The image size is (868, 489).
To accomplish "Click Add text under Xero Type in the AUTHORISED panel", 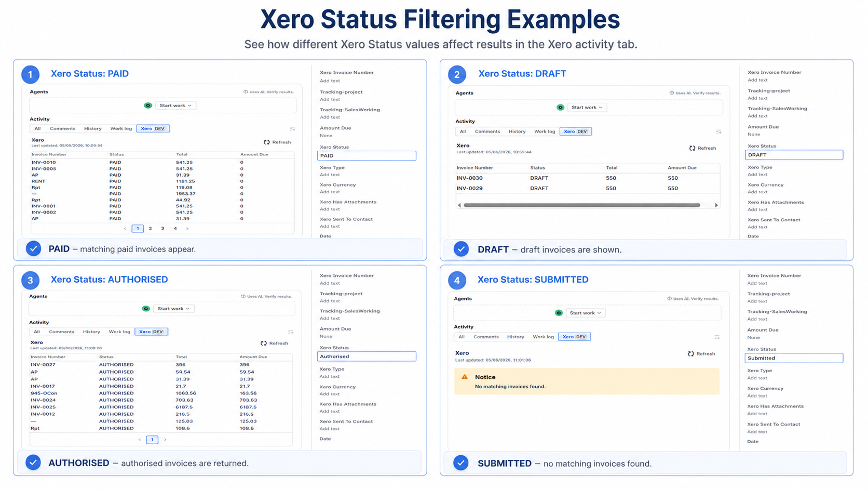I will 330,377.
